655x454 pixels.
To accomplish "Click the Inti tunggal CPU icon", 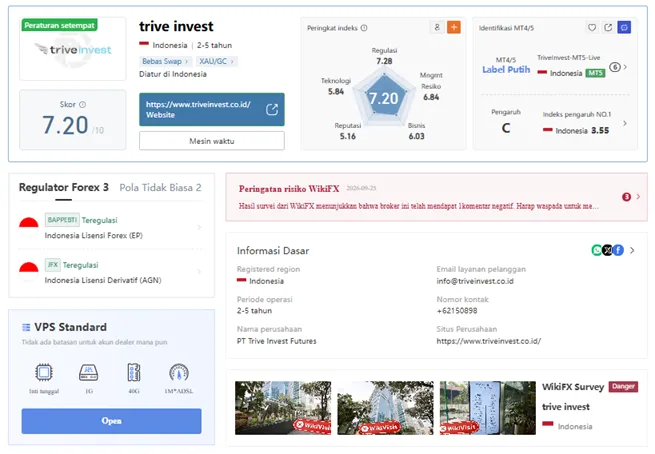I will 44,372.
